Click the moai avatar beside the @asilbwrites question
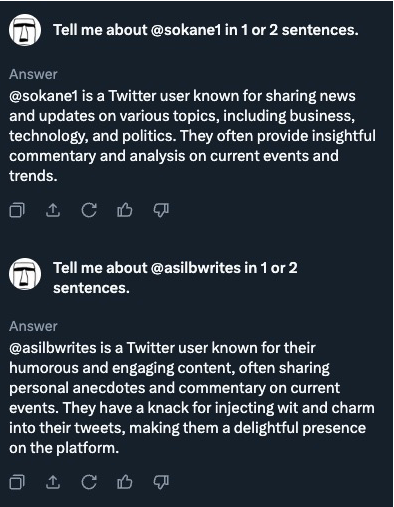This screenshot has width=394, height=507. tap(25, 274)
